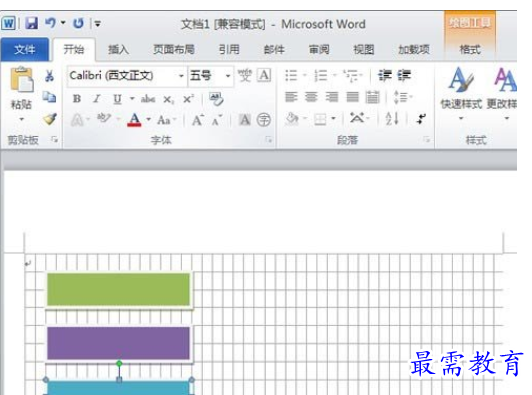Open the clipboard pane launcher
Viewport: 532px width, 395px height.
pos(54,139)
